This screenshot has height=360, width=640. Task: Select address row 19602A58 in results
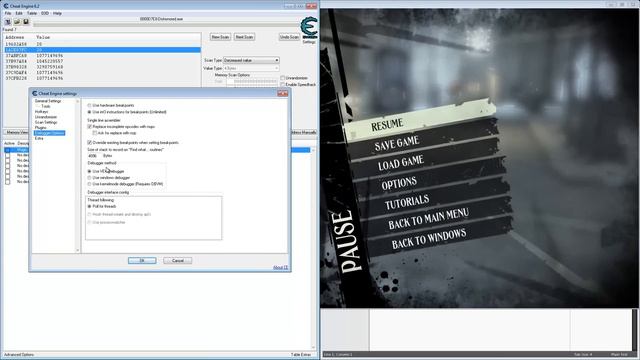click(102, 44)
